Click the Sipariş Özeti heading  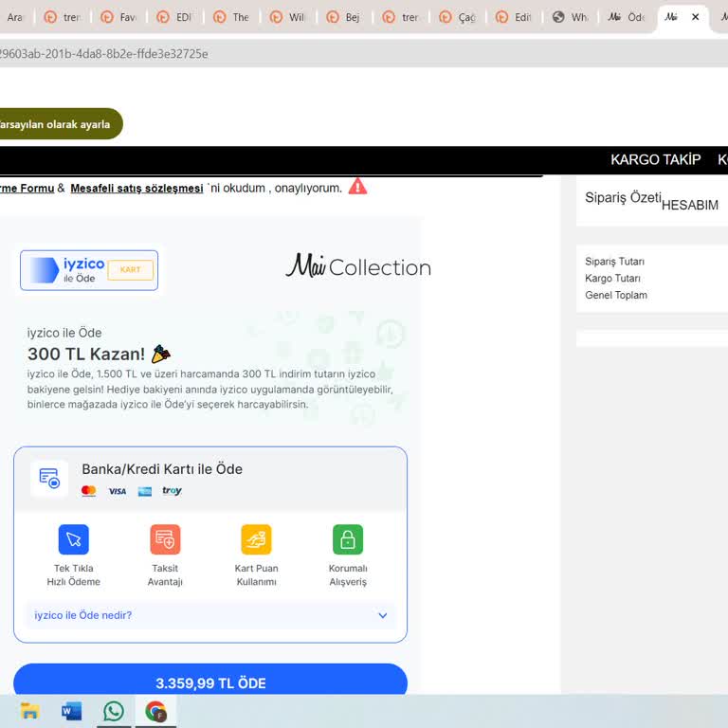[x=623, y=197]
